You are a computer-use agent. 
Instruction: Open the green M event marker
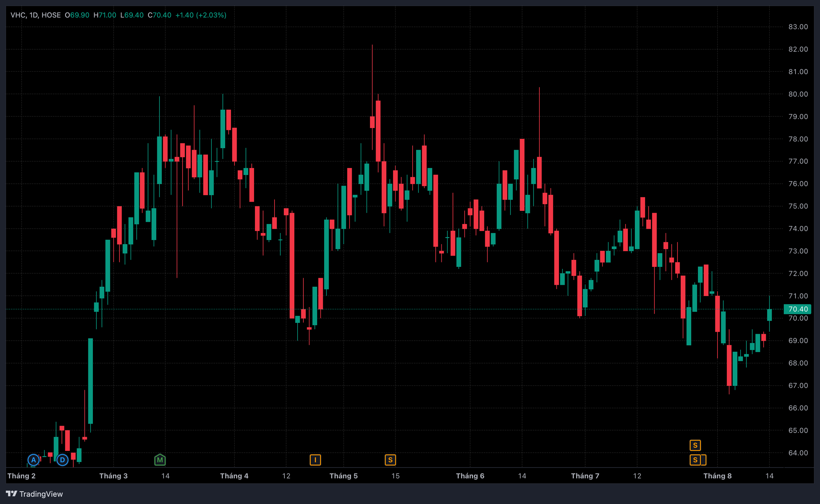[x=160, y=460]
